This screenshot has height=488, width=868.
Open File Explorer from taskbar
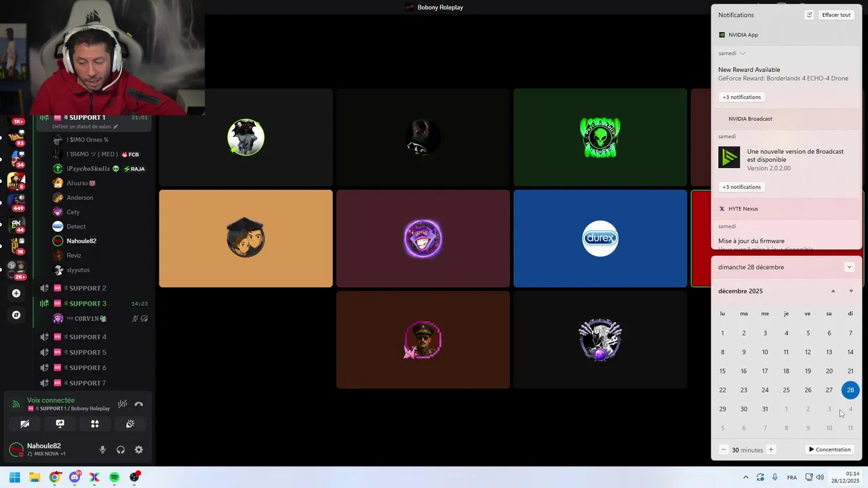[35, 477]
